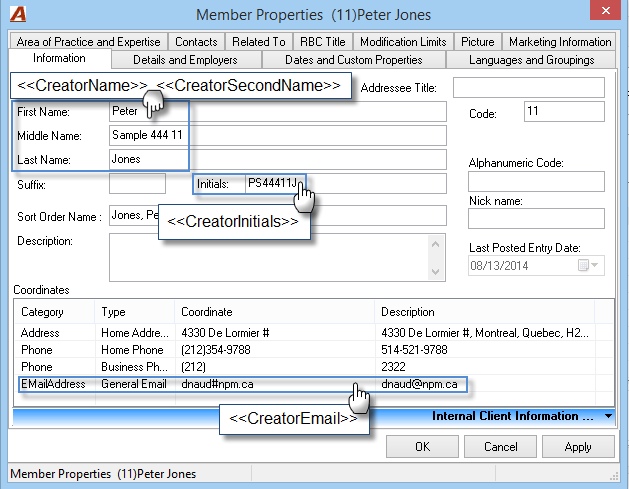The image size is (629, 489).
Task: Click the Cancel button
Action: pos(500,446)
